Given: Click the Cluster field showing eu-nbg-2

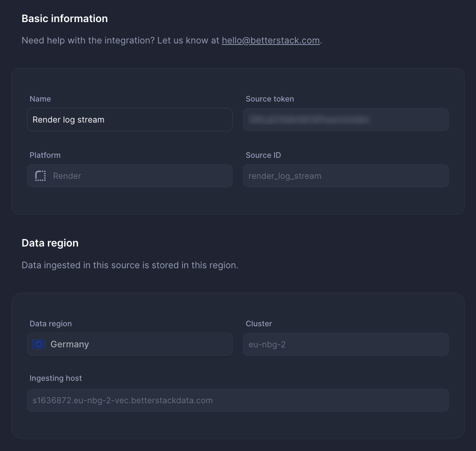Looking at the screenshot, I should (346, 344).
